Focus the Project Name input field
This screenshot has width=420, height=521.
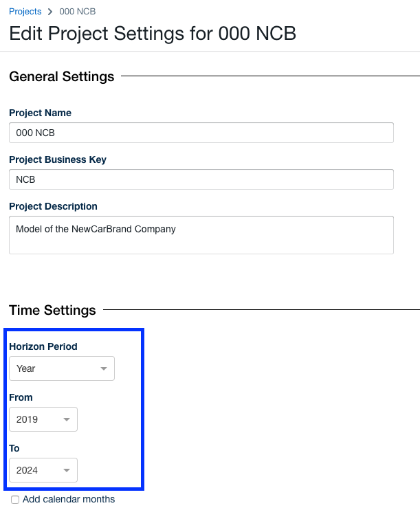click(201, 133)
